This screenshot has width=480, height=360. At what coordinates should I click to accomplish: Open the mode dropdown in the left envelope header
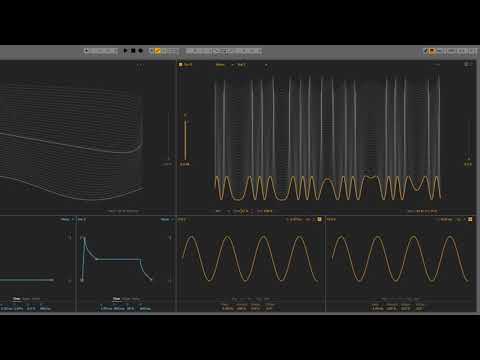click(67, 219)
